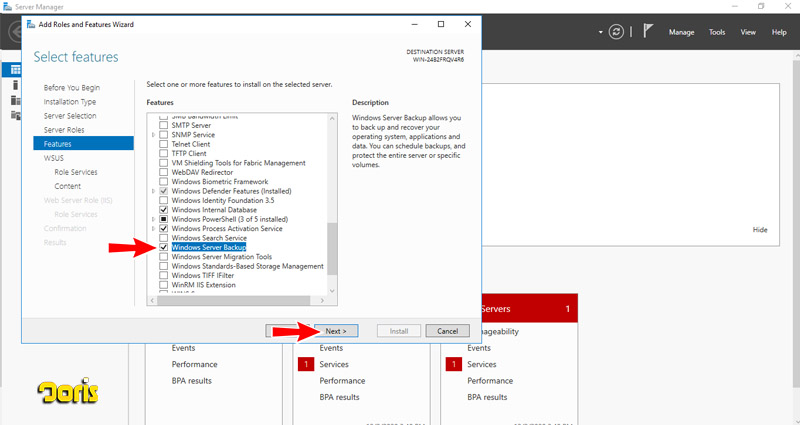800x425 pixels.
Task: Check the TFTP Client feature
Action: pos(163,154)
